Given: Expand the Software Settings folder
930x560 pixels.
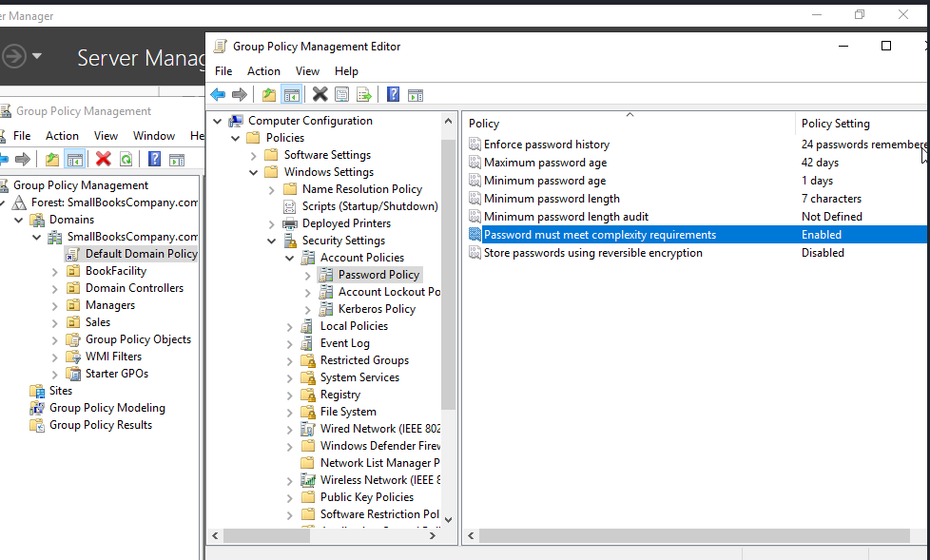Looking at the screenshot, I should click(253, 155).
